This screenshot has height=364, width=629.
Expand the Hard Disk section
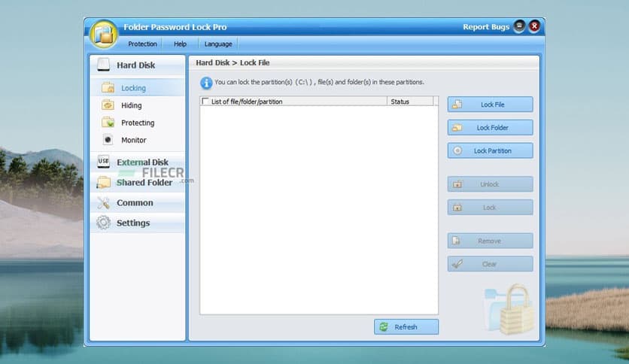click(x=137, y=65)
